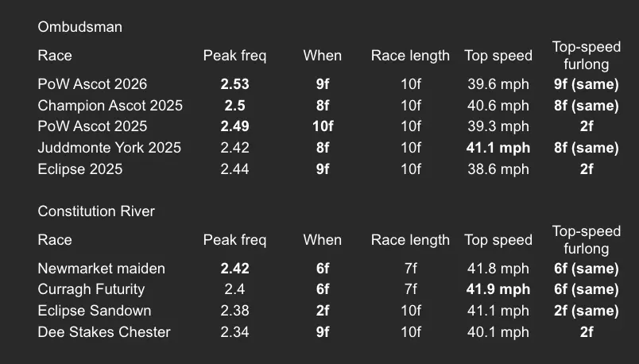Click the 38.6 mph Eclipse 2025 speed
The width and height of the screenshot is (639, 364).
click(498, 169)
